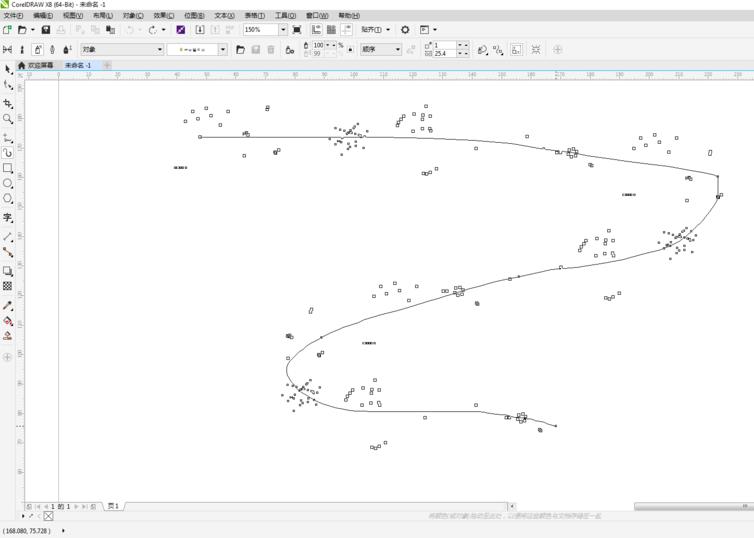754x538 pixels.
Task: Select the Connector tool
Action: click(8, 252)
